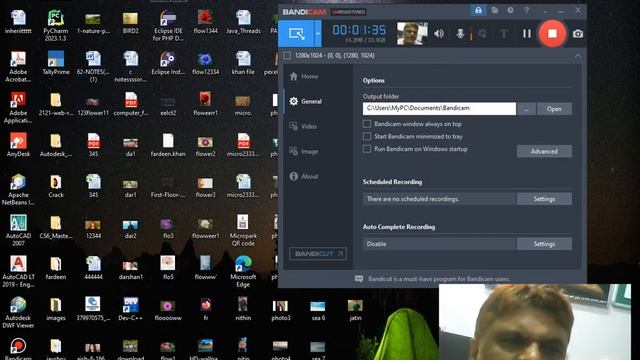Select Adobe Applicati... desktop icon
640x360 pixels.
point(18,107)
